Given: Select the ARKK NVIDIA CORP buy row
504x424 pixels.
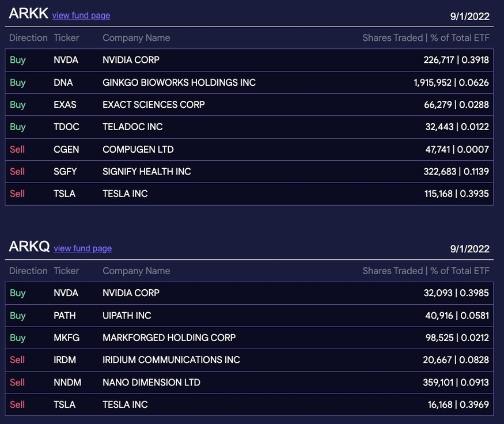Looking at the screenshot, I should click(249, 60).
